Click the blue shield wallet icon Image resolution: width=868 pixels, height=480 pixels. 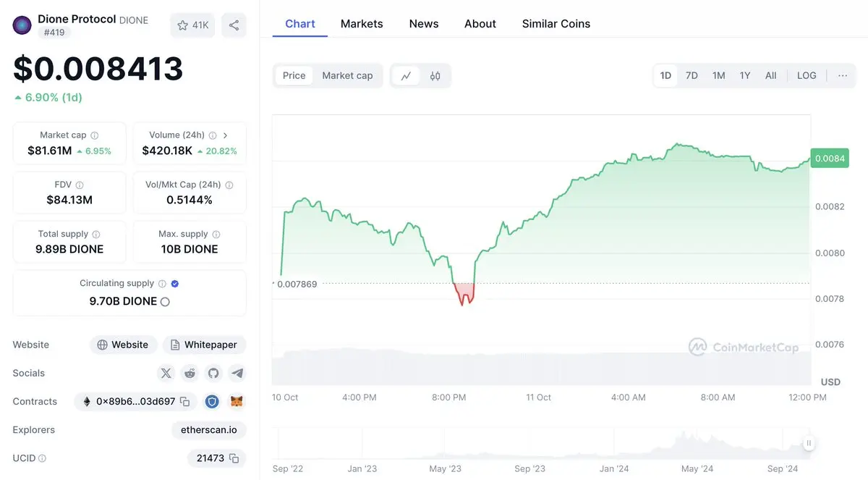(212, 401)
